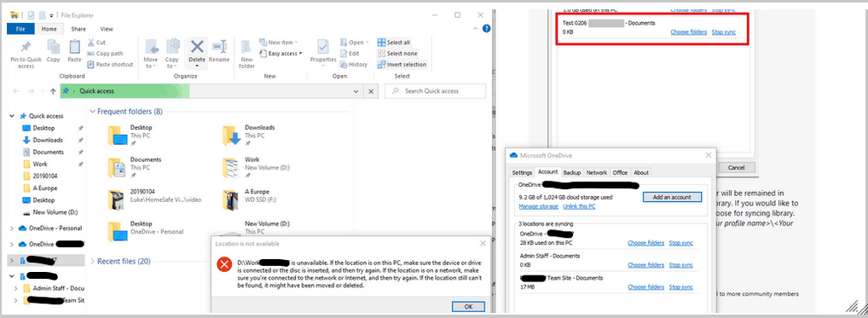Select A Europe in the navigation pane
868x318 pixels.
(45, 188)
